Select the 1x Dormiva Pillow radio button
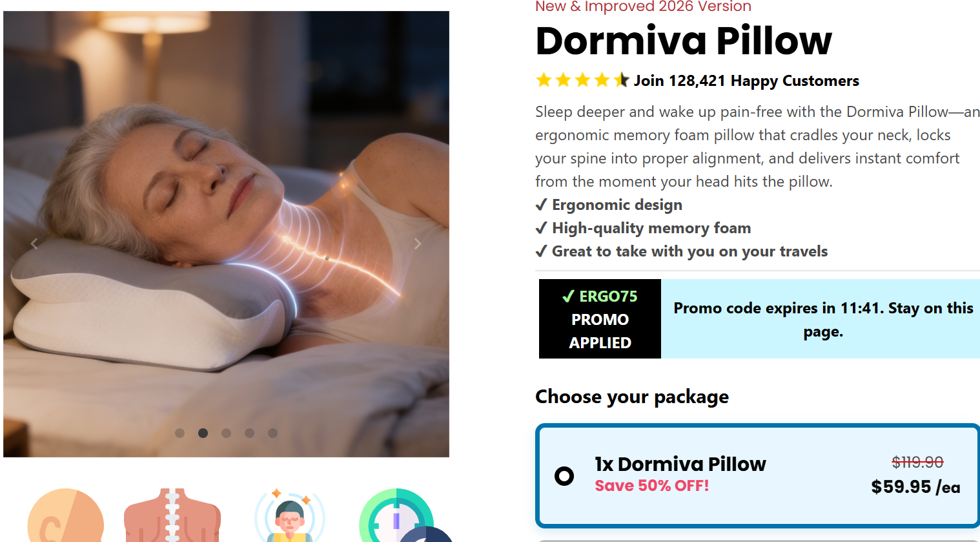This screenshot has width=980, height=542. coord(565,475)
